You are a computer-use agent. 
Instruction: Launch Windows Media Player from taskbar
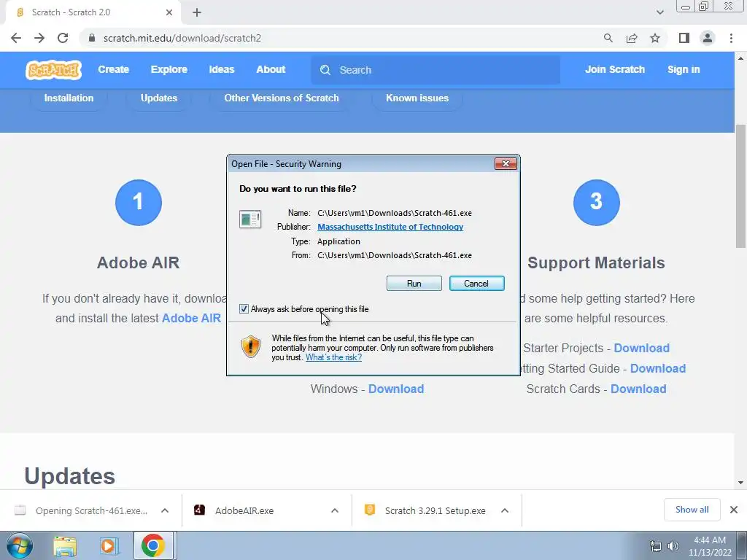click(x=109, y=546)
